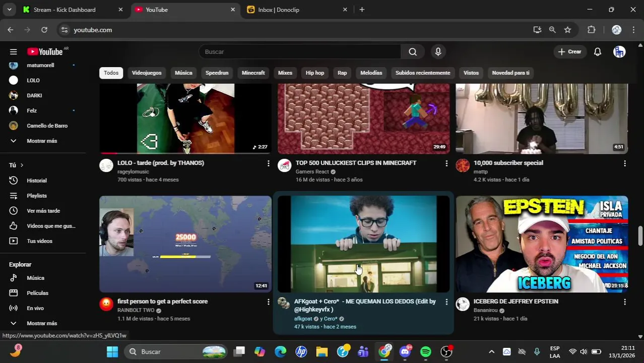Image resolution: width=644 pixels, height=363 pixels.
Task: Open the Gamers React channel link
Action: tap(312, 171)
